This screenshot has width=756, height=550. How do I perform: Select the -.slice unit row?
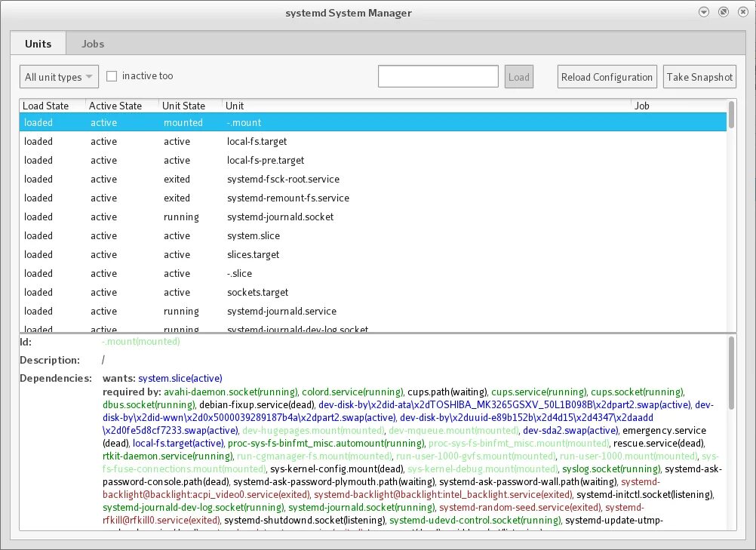click(373, 273)
